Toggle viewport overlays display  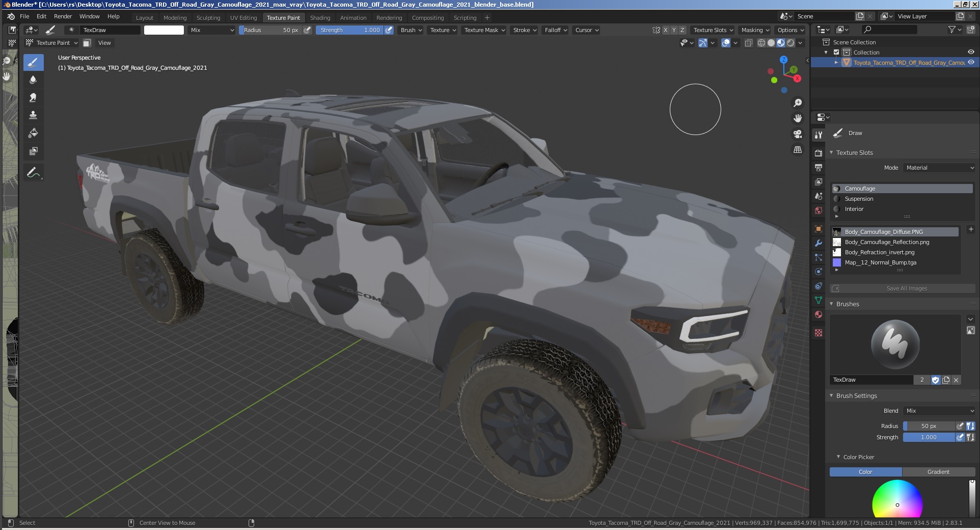click(726, 43)
